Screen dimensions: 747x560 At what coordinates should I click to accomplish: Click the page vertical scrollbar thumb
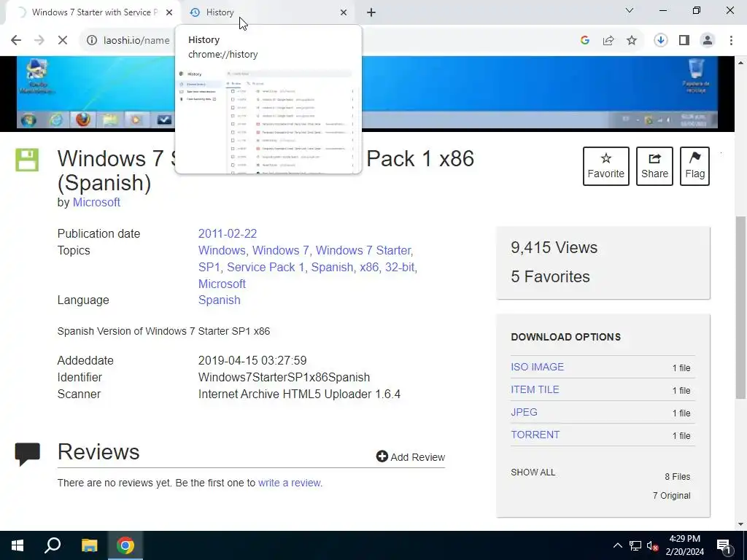(x=741, y=308)
